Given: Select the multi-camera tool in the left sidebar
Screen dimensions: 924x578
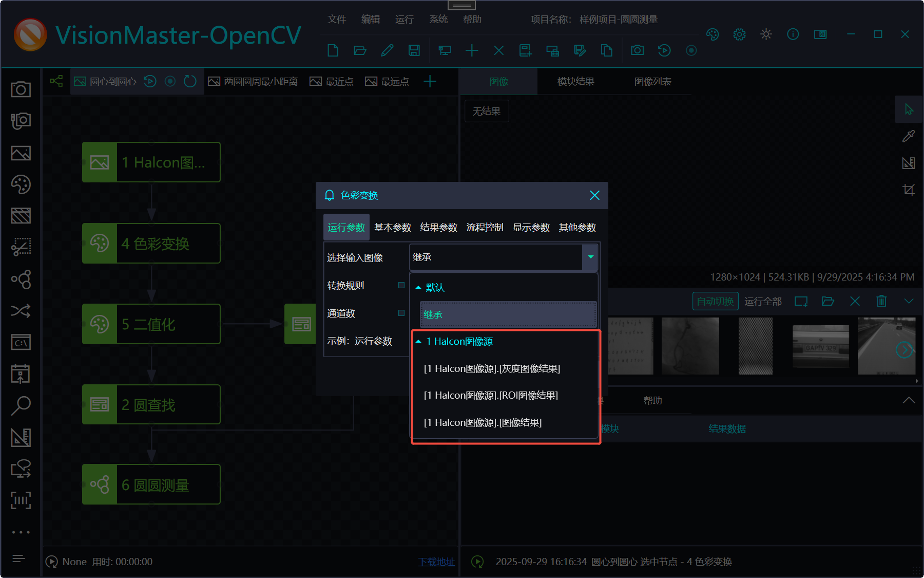Looking at the screenshot, I should (21, 121).
